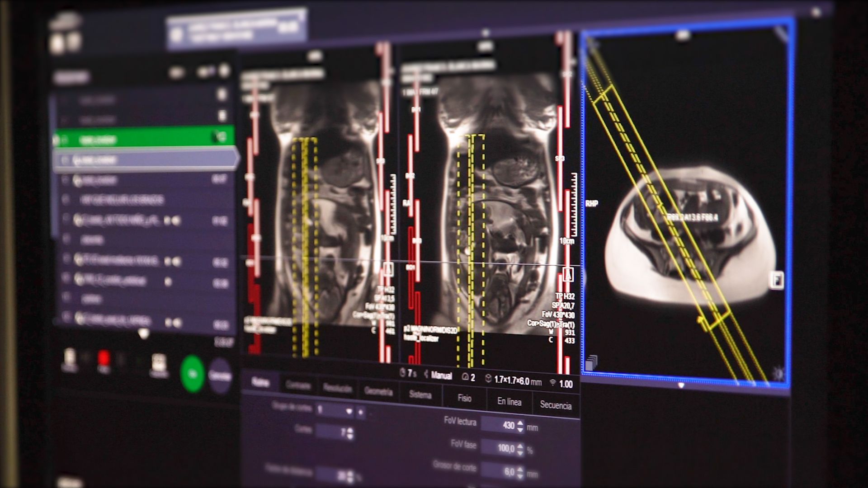Switch to the En línea tab

click(509, 402)
